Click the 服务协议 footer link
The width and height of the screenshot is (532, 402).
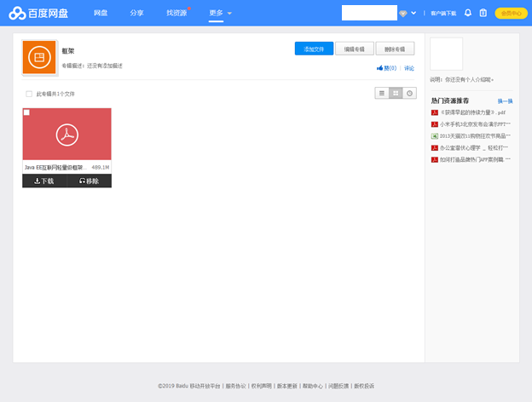click(x=235, y=386)
